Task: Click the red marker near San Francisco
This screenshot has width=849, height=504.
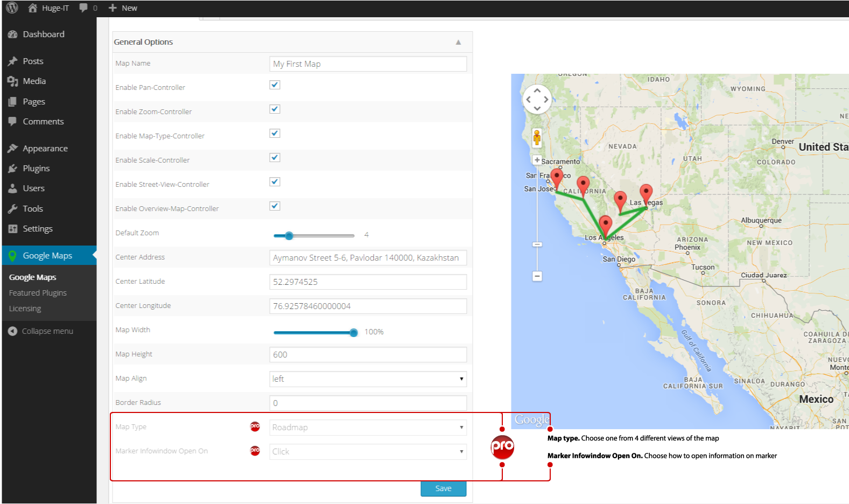Action: pyautogui.click(x=557, y=179)
